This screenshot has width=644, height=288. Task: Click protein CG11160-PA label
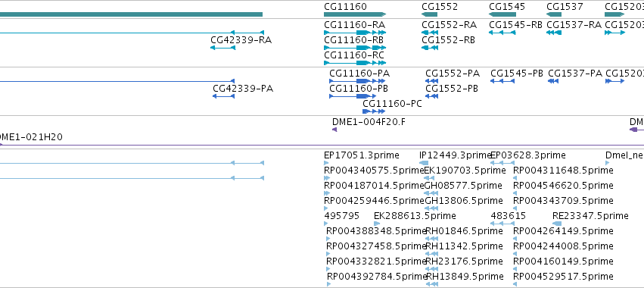[359, 74]
